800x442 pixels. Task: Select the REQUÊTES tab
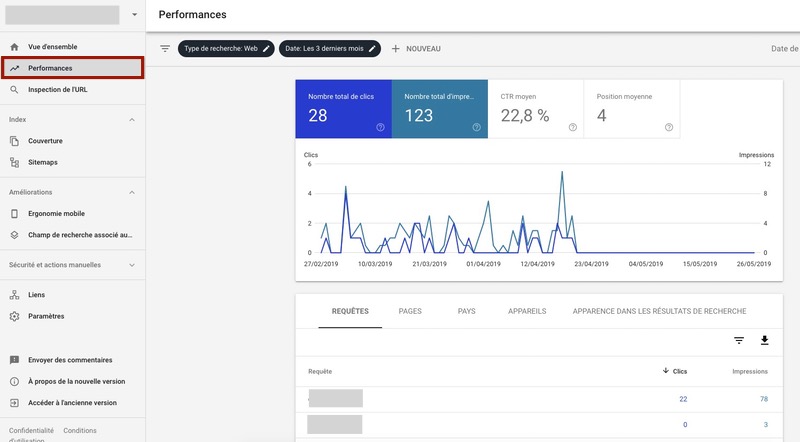tap(350, 311)
